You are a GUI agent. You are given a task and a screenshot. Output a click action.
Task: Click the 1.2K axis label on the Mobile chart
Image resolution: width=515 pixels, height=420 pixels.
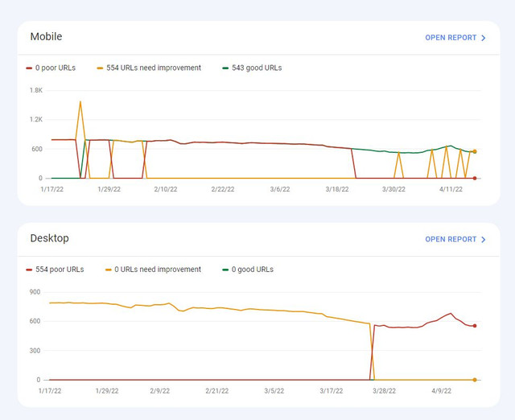[36, 120]
